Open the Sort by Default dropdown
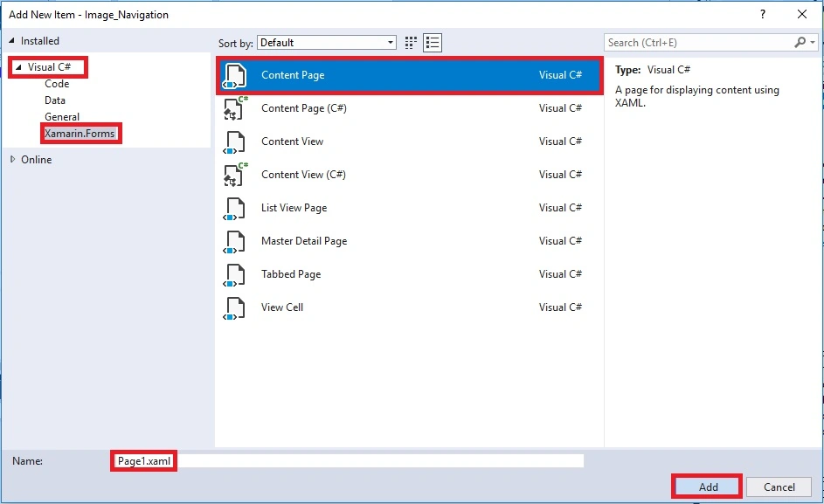The width and height of the screenshot is (824, 504). point(326,43)
